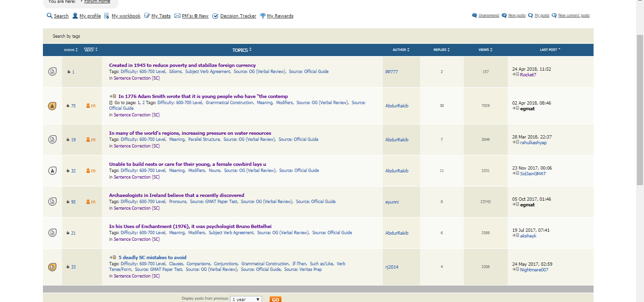644x302 pixels.
Task: Toggle the bulb icon on the cowbird topic
Action: (x=52, y=171)
